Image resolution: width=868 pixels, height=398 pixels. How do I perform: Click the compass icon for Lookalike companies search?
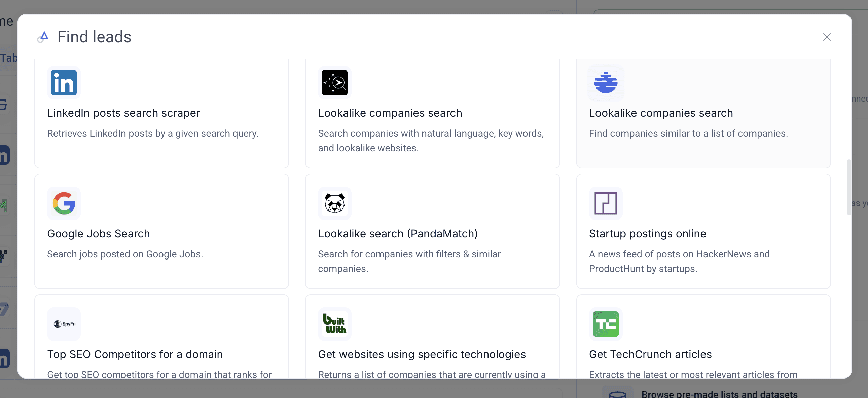pyautogui.click(x=335, y=83)
